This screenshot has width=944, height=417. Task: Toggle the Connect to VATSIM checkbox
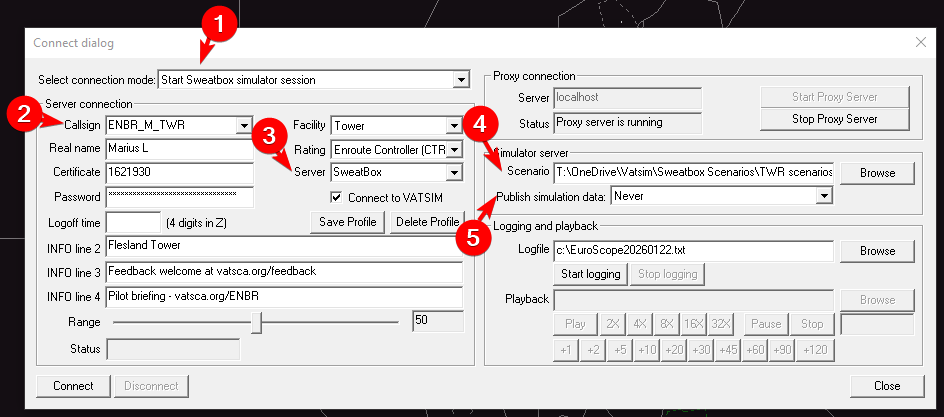click(x=337, y=197)
